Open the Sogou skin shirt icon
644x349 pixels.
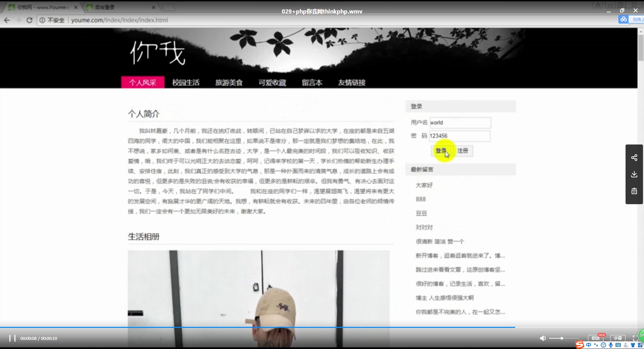click(633, 345)
